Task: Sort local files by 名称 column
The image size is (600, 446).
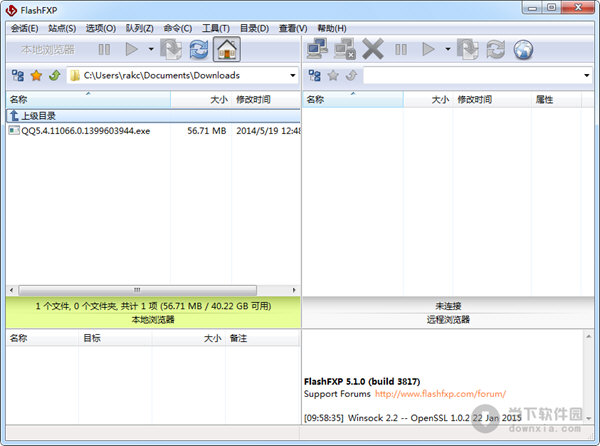Action: click(x=88, y=99)
